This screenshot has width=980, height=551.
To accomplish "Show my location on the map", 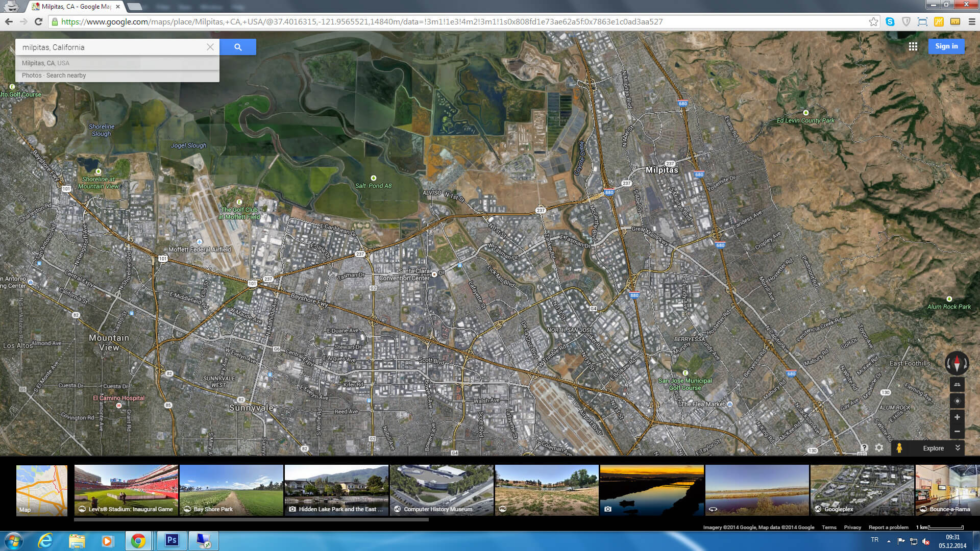I will [x=957, y=401].
